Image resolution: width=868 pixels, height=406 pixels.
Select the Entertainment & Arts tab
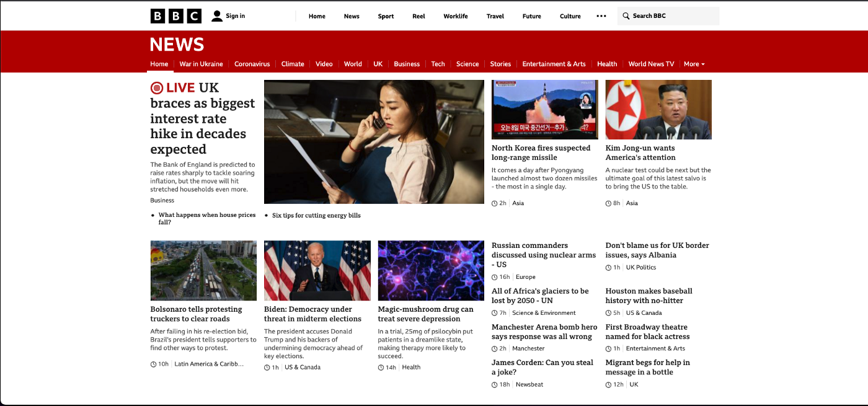click(x=554, y=64)
